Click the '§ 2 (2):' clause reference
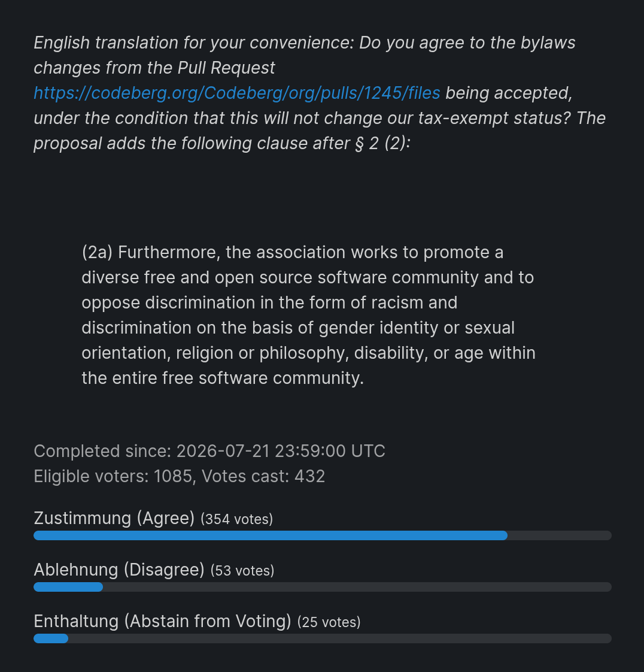 [382, 144]
